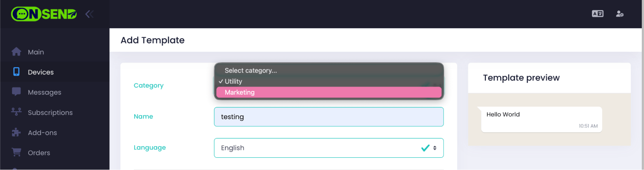Screen dimensions: 644x170
Task: Select the Marketing category option
Action: point(329,93)
